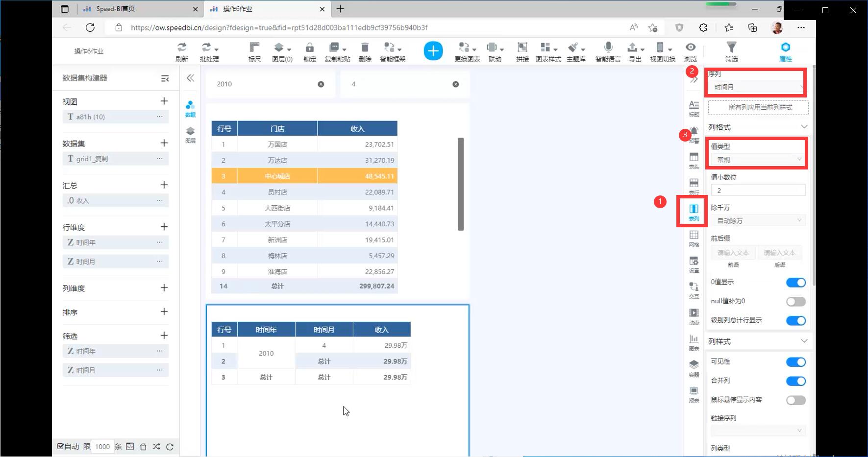Open the 值类型 dropdown showing 常规
The image size is (868, 457).
click(x=758, y=159)
